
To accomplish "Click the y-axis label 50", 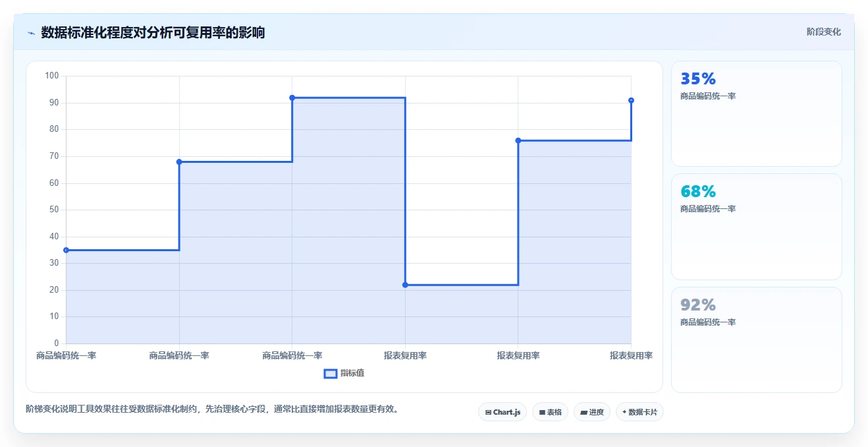I will pos(54,210).
